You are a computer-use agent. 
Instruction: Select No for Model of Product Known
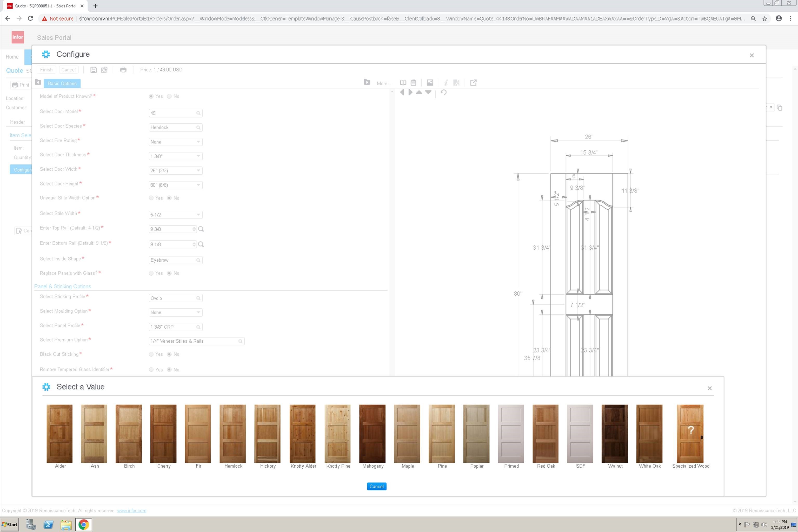pyautogui.click(x=169, y=96)
